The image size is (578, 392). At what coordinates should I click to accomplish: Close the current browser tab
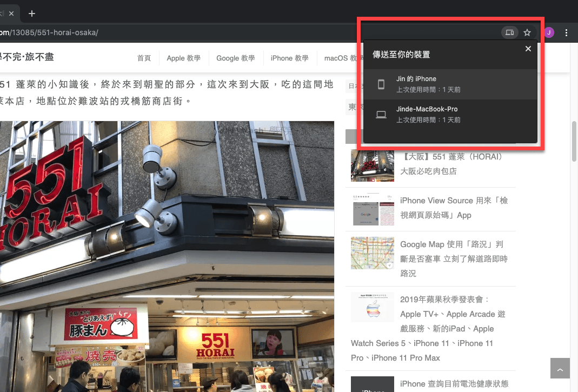(11, 14)
